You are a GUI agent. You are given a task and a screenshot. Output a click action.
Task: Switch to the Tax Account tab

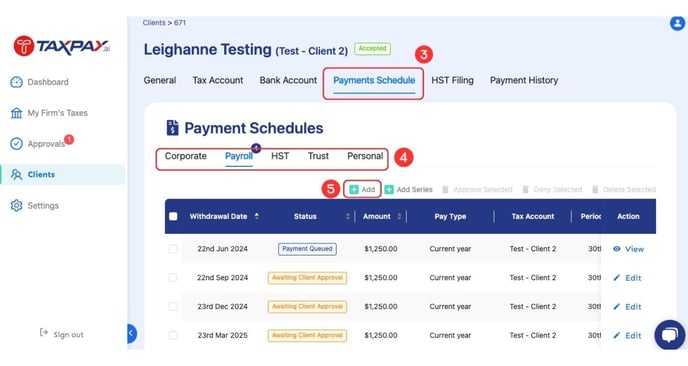tap(218, 80)
